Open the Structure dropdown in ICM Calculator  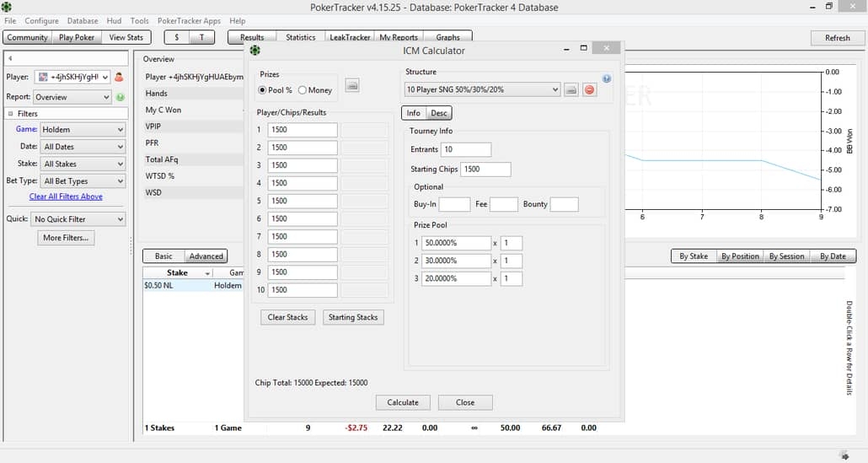pyautogui.click(x=482, y=89)
